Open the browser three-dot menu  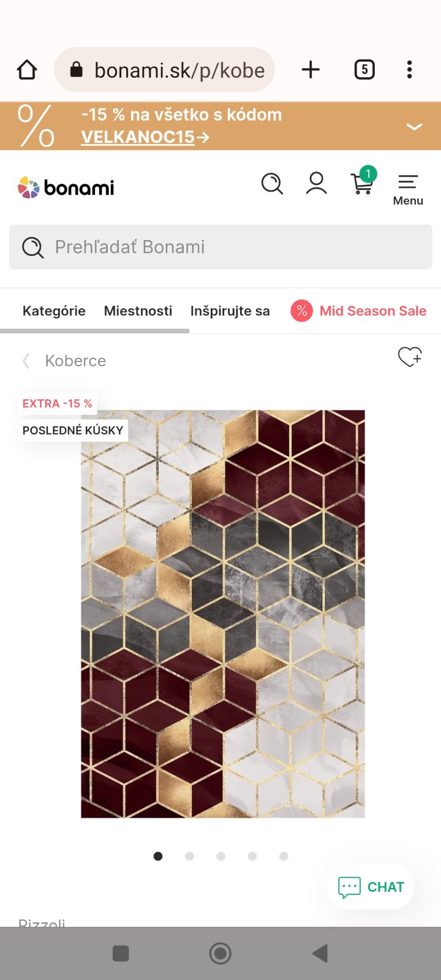(409, 70)
